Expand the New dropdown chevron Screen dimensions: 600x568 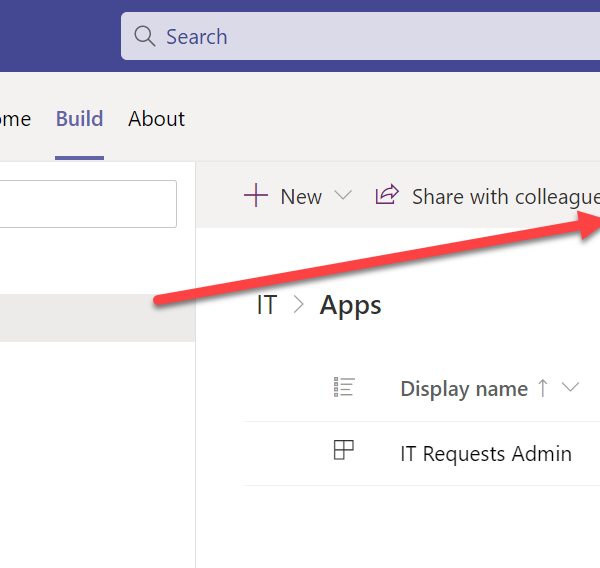(x=343, y=196)
